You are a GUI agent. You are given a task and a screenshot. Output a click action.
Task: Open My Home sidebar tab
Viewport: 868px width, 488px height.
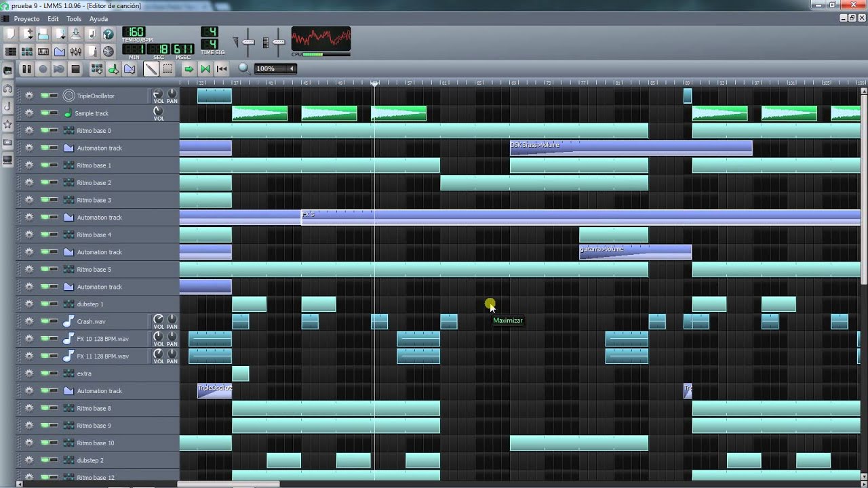[8, 142]
